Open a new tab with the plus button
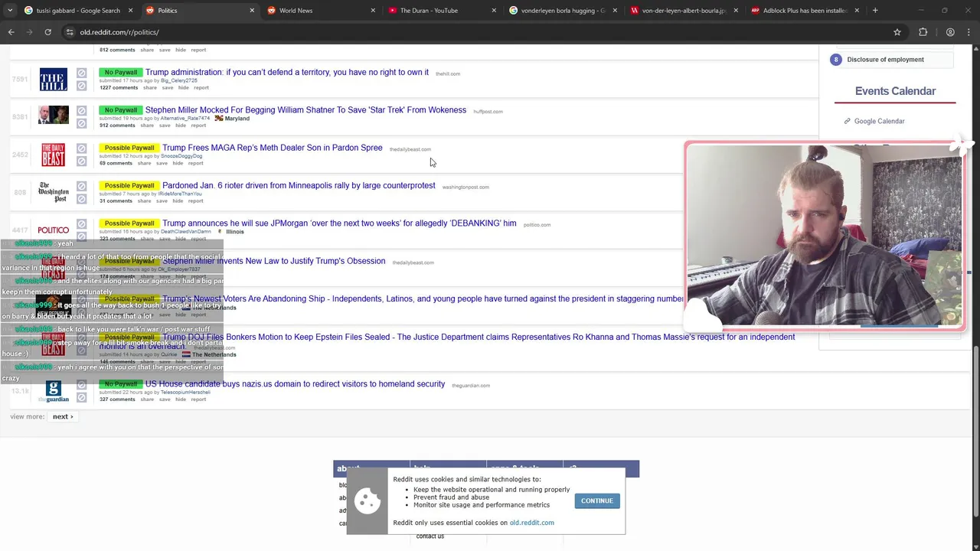The height and width of the screenshot is (551, 980). pos(875,10)
